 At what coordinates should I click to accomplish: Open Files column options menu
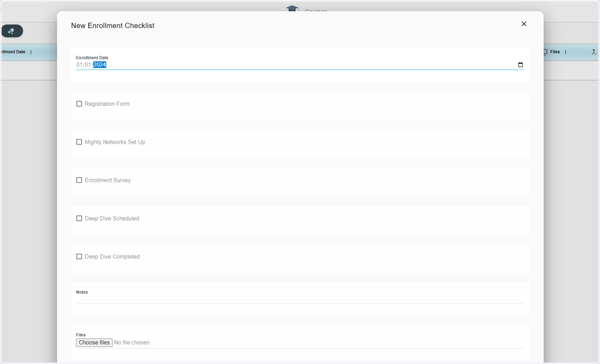[x=565, y=52]
